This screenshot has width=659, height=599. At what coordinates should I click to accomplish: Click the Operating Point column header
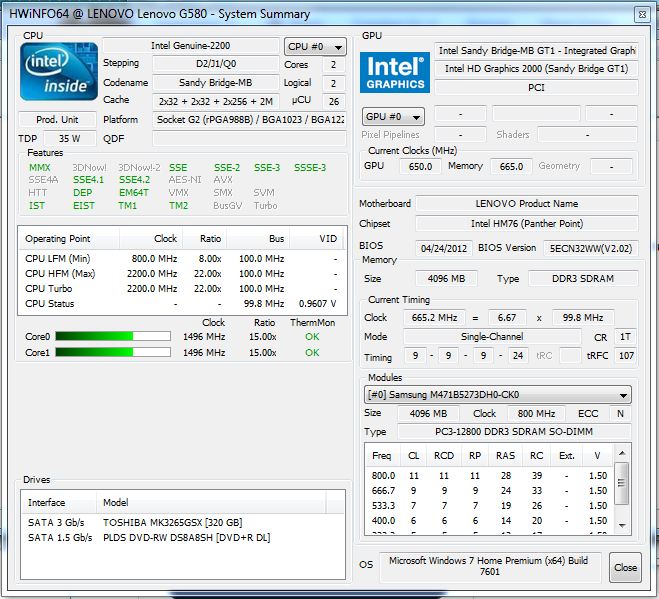click(69, 239)
